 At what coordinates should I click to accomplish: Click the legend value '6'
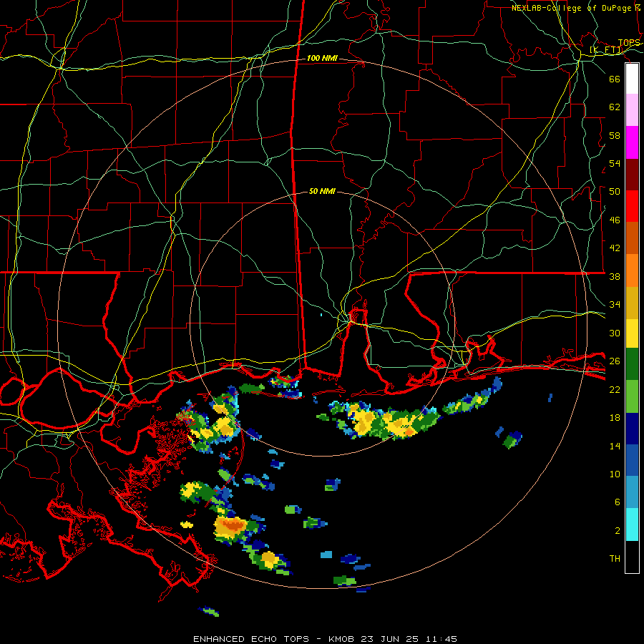click(617, 502)
